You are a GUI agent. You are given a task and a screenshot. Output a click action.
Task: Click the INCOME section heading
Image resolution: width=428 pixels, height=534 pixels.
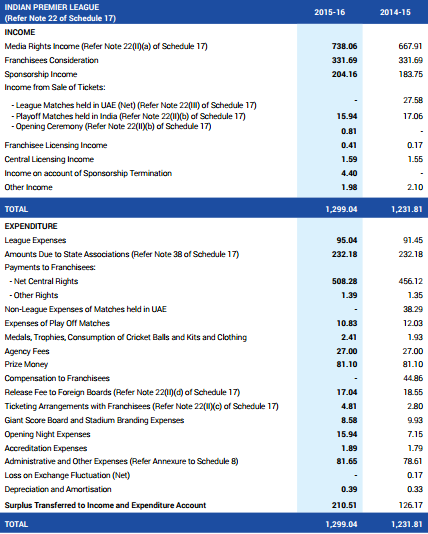(x=20, y=32)
